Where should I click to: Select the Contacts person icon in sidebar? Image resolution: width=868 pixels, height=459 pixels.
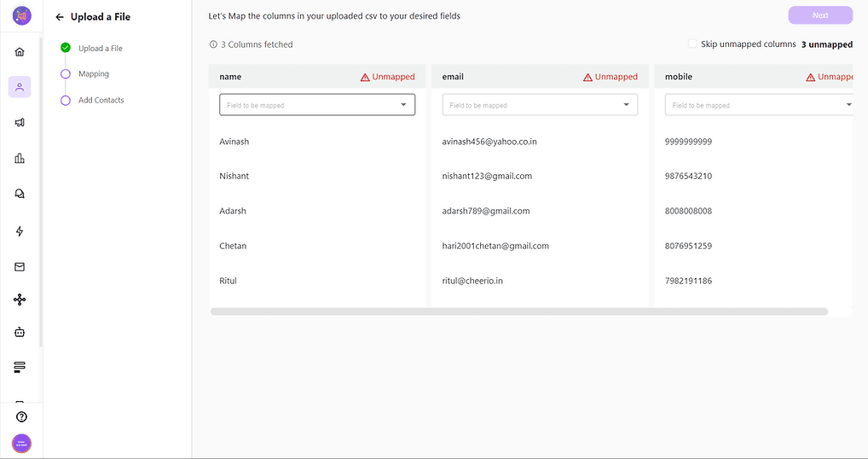point(20,87)
